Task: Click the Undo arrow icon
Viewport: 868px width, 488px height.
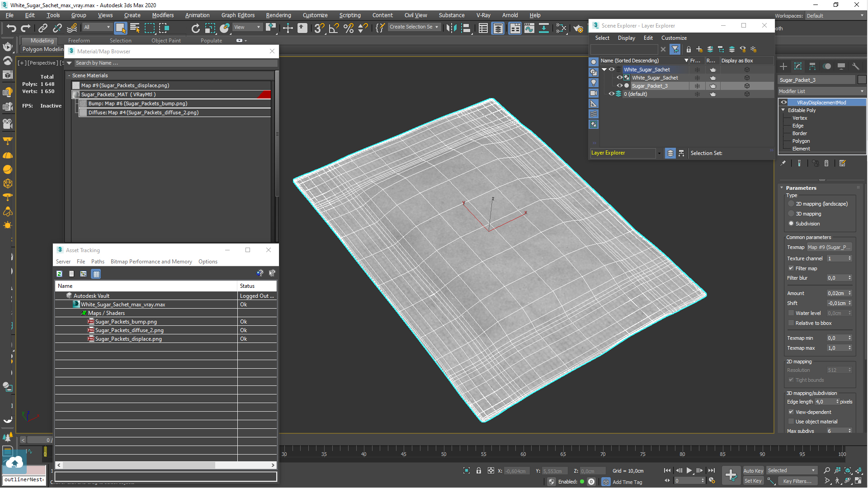Action: (11, 28)
